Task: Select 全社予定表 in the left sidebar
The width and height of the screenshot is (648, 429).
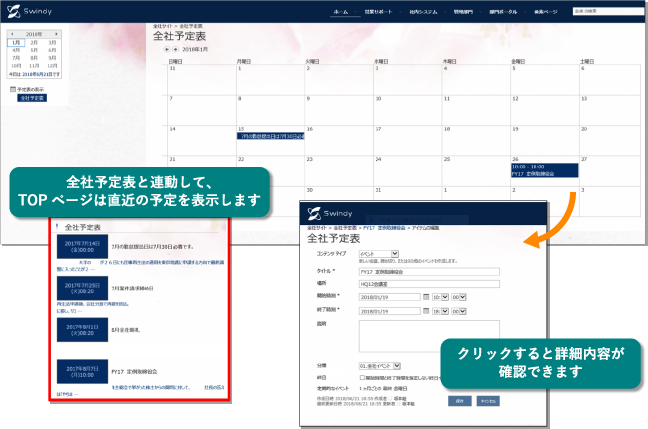Action: click(x=32, y=98)
